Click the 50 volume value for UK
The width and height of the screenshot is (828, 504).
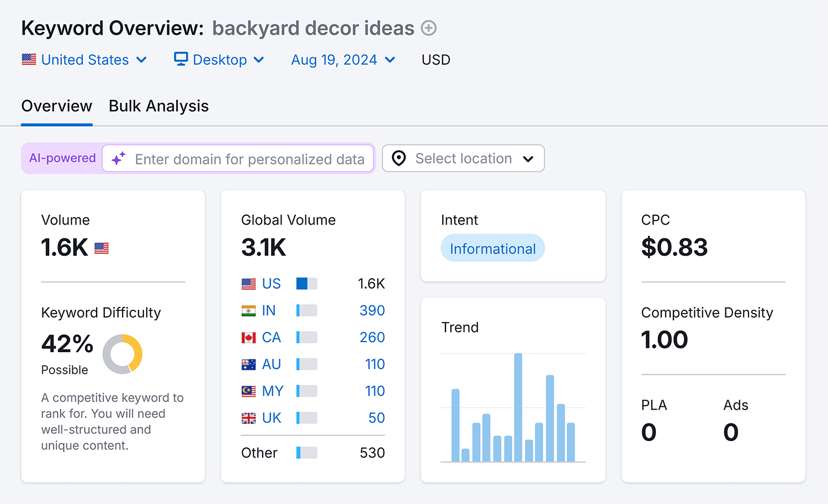click(x=376, y=418)
